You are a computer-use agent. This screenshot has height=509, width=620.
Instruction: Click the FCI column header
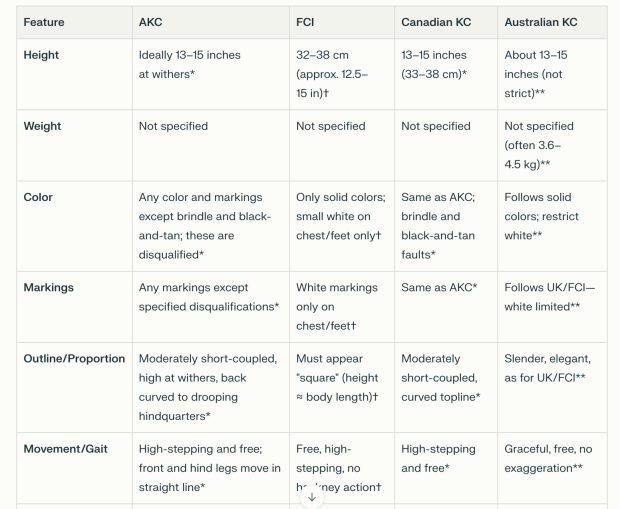305,22
